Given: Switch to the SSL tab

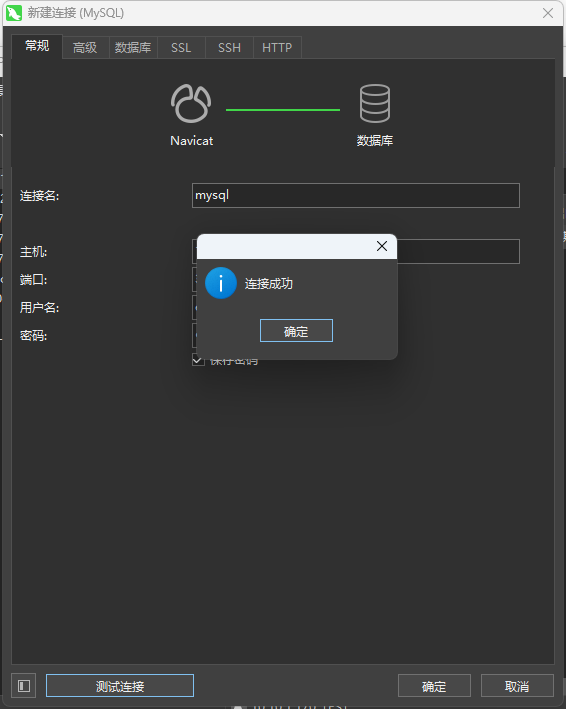Looking at the screenshot, I should tap(181, 47).
